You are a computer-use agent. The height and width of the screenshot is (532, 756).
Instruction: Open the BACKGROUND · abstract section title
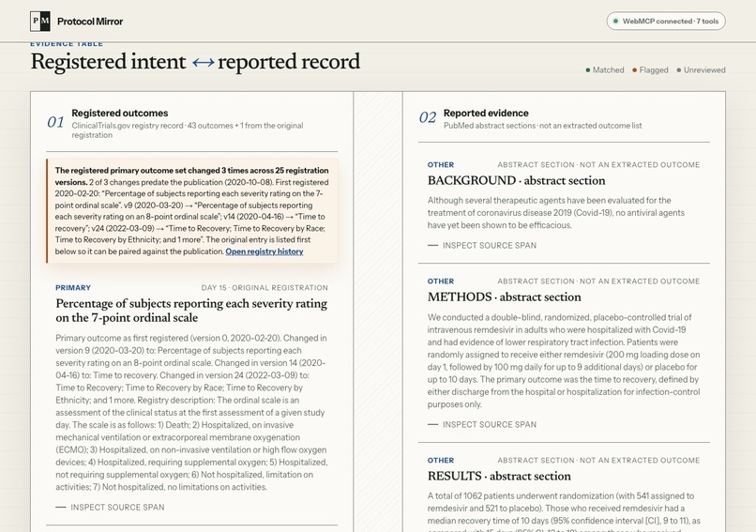(517, 180)
